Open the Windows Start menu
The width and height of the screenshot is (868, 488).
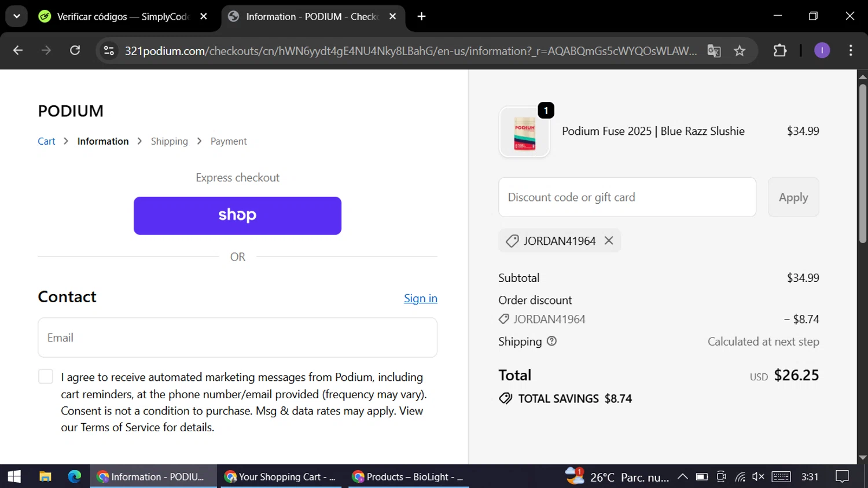(14, 476)
